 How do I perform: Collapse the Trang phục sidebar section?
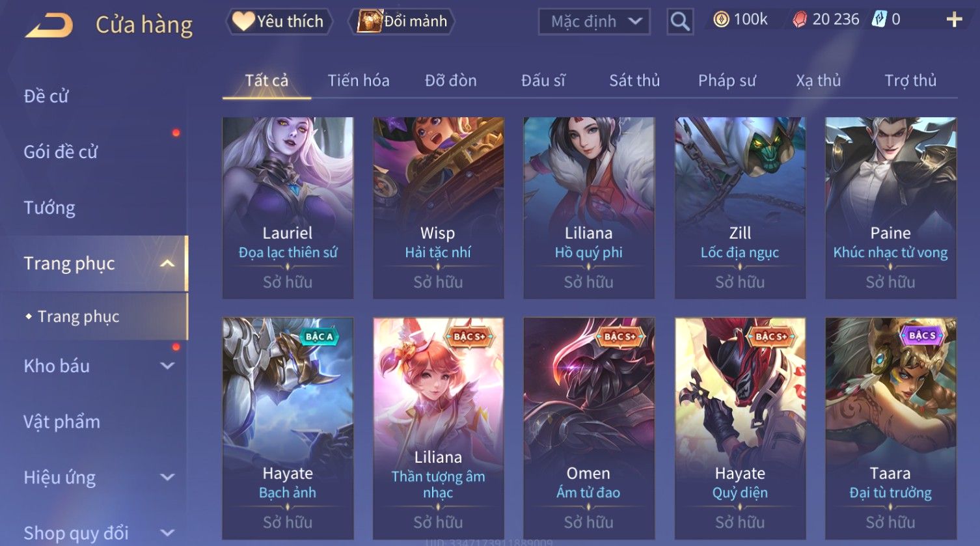click(x=167, y=264)
